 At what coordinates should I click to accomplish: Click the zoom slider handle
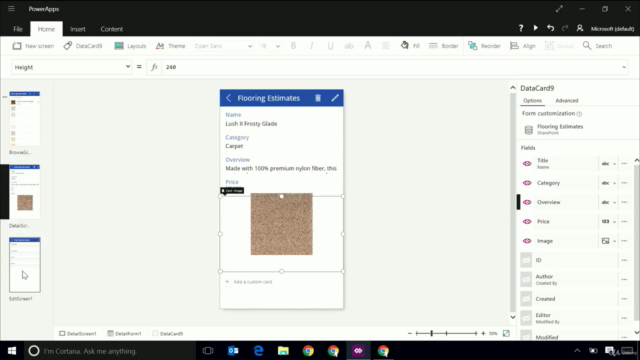point(431,333)
